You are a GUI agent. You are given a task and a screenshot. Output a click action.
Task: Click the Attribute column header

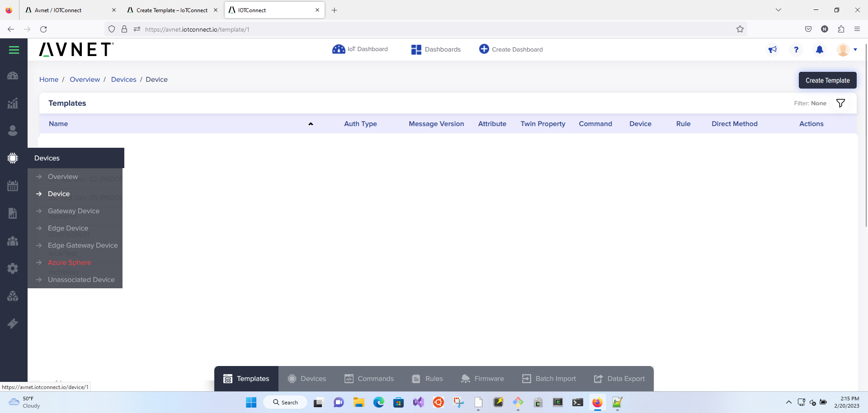(492, 124)
